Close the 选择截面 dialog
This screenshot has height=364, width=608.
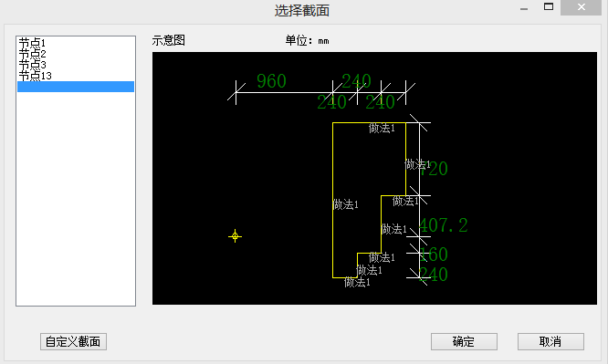pyautogui.click(x=581, y=7)
